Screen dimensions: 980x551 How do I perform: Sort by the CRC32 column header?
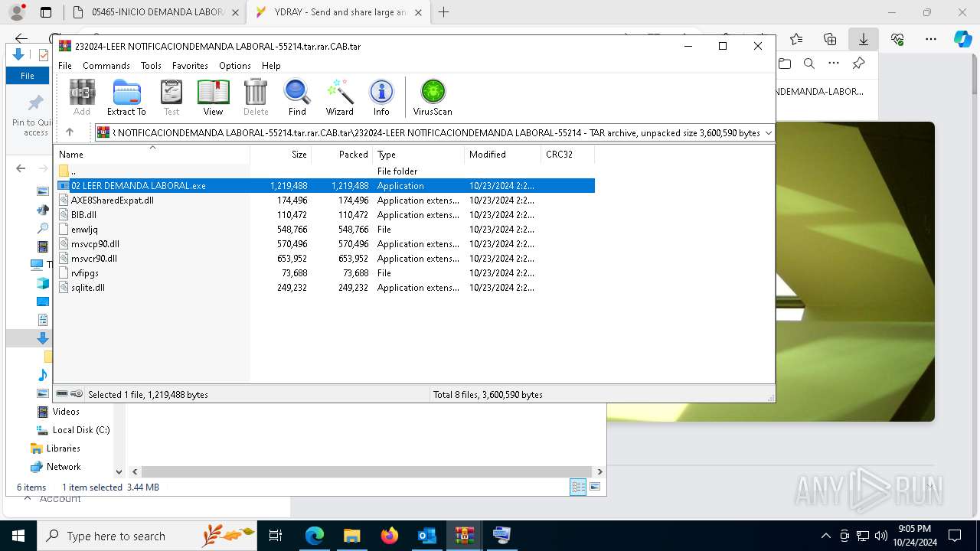(567, 154)
